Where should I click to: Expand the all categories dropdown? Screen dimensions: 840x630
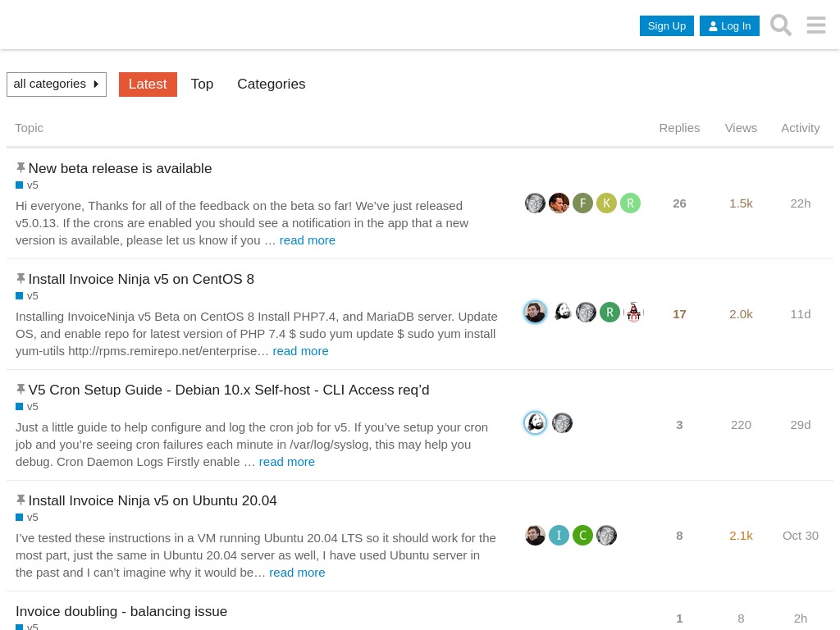(57, 84)
